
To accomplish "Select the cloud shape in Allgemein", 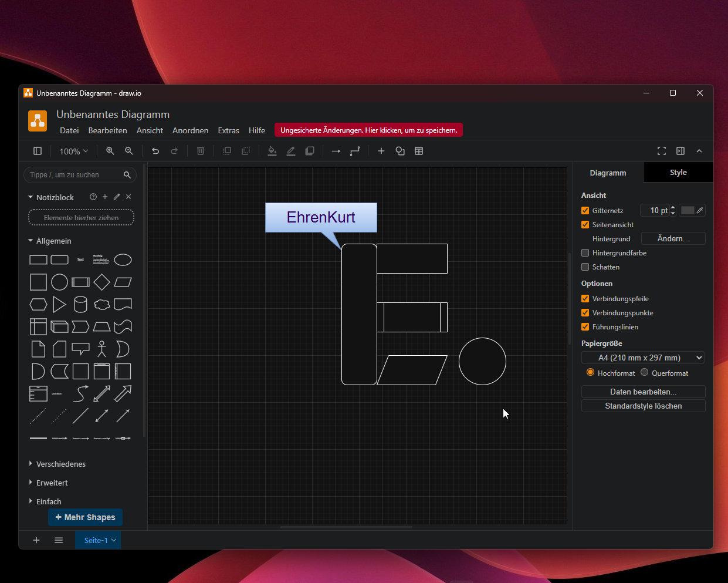I will [x=101, y=305].
